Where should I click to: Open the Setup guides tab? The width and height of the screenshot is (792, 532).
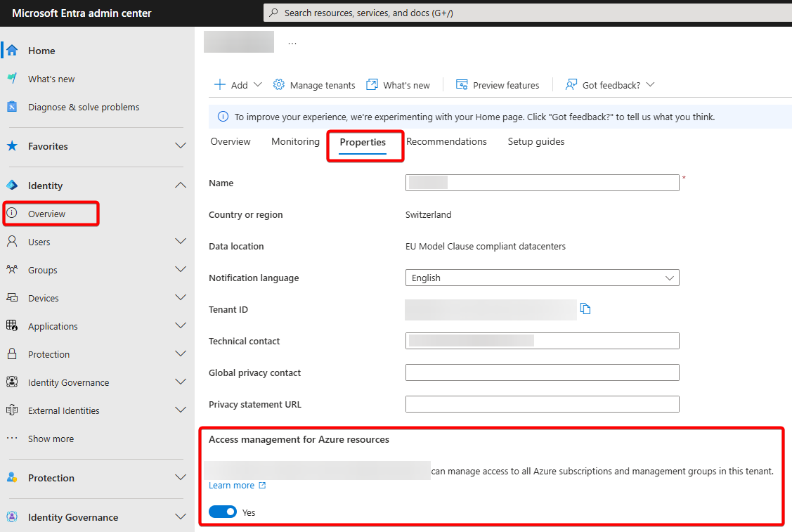pos(536,141)
